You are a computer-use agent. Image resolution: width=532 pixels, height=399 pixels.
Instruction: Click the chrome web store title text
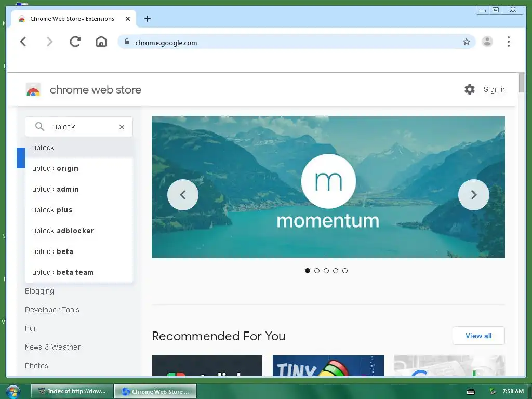[x=96, y=90]
